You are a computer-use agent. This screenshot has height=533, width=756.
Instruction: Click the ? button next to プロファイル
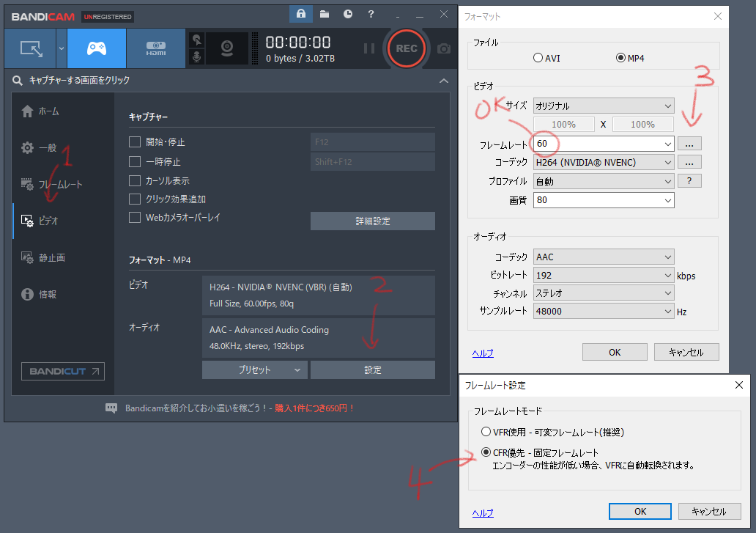coord(689,181)
